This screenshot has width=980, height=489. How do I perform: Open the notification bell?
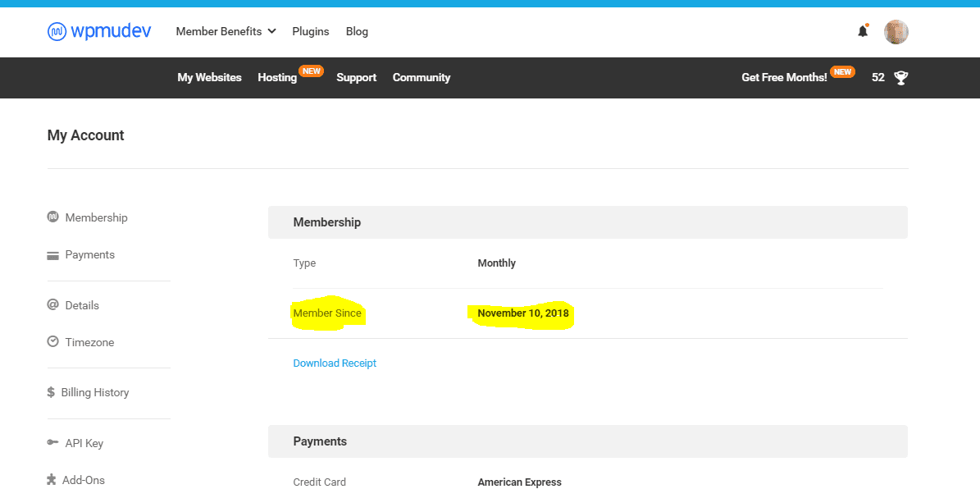pyautogui.click(x=862, y=30)
